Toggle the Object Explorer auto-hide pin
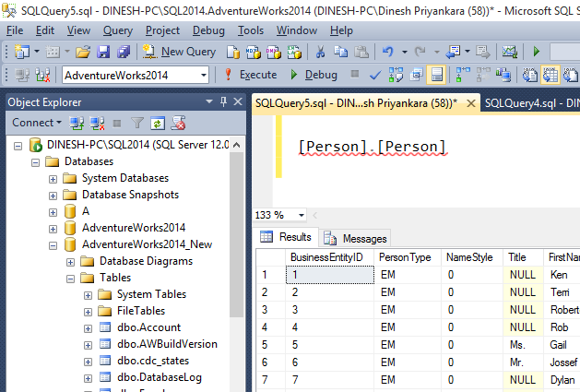Viewport: 580px width, 392px height. 223,101
